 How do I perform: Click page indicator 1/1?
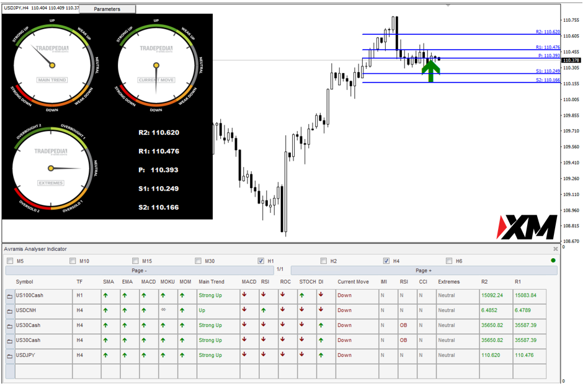tap(280, 269)
